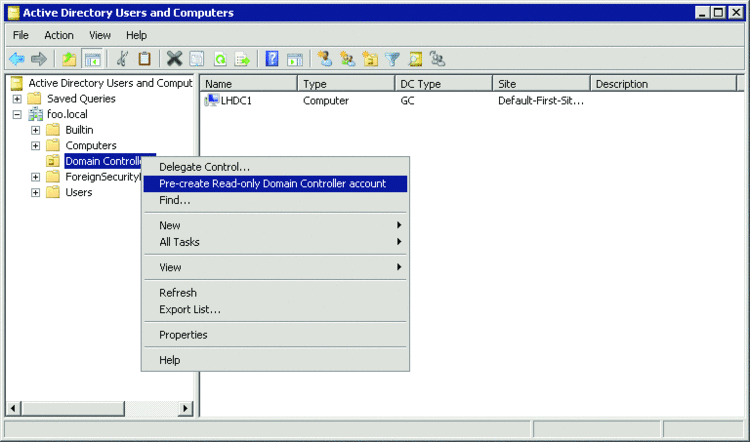750x442 pixels.
Task: Click the LHDC1 computer icon
Action: pos(211,100)
